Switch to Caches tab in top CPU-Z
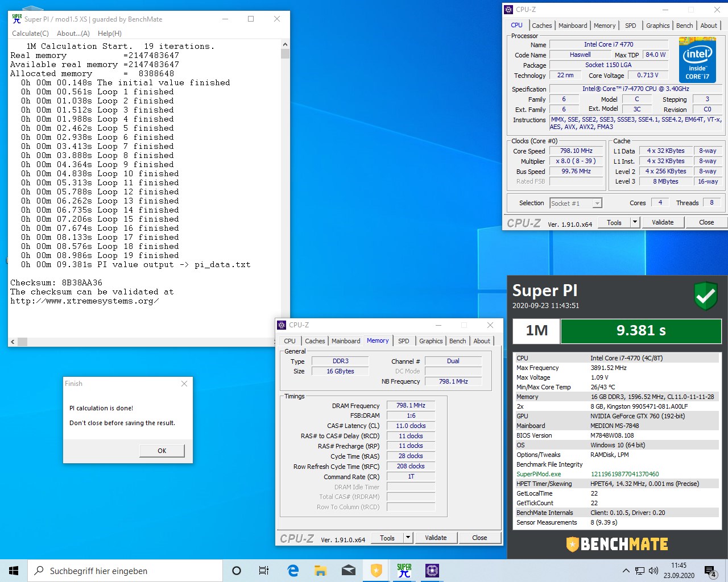Screen dimensions: 728x582 (541, 26)
